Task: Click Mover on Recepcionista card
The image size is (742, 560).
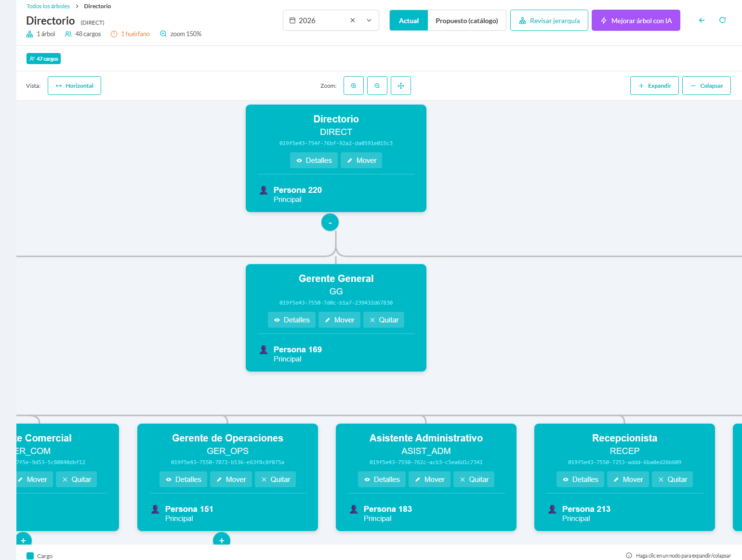Action: pos(628,480)
